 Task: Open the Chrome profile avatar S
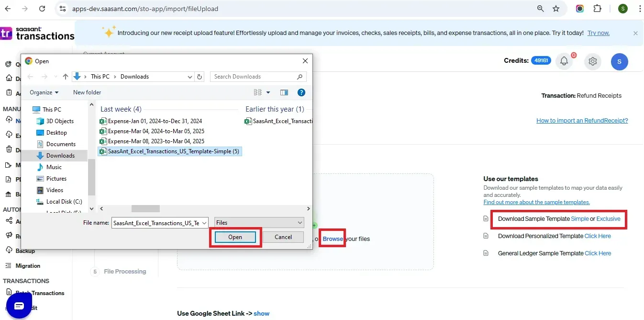pos(622,9)
